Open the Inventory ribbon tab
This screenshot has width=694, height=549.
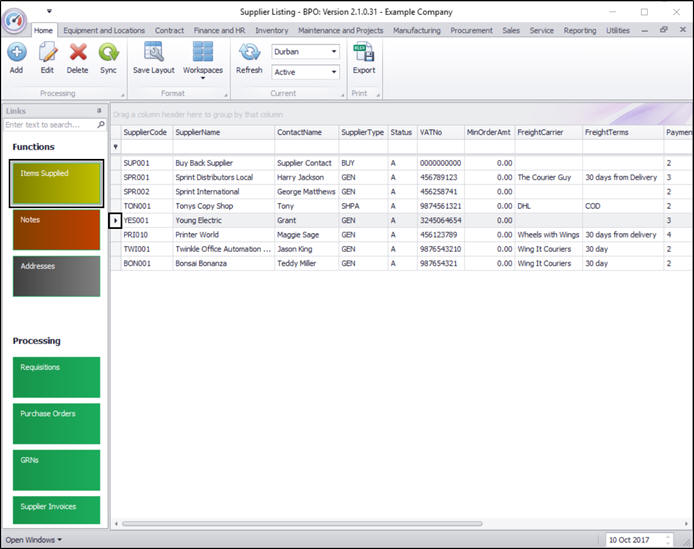pos(271,31)
